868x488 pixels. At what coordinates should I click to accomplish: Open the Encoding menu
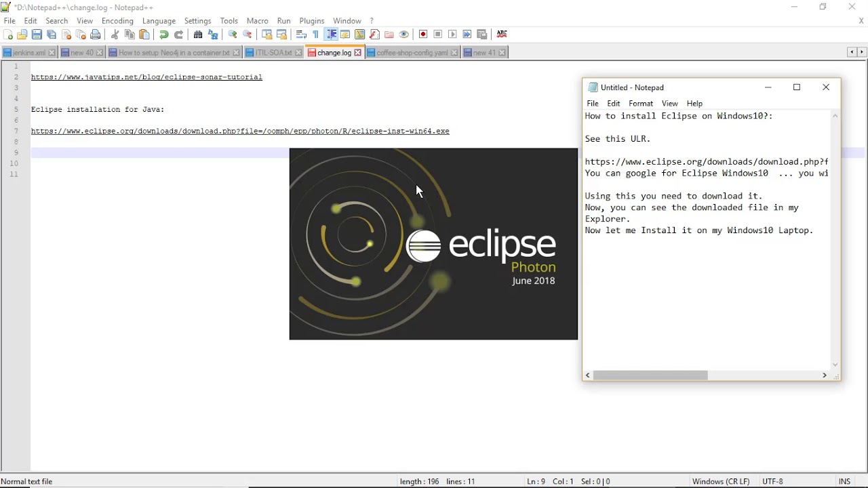pos(117,21)
